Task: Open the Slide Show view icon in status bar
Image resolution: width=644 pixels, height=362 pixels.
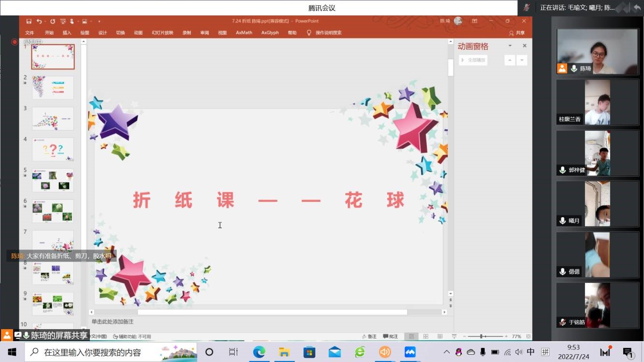Action: (454, 335)
